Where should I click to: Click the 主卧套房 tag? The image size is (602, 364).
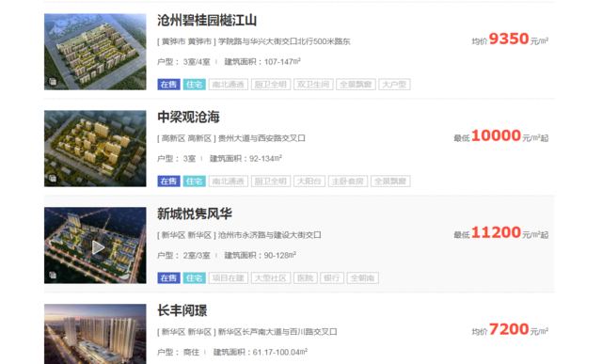348,182
